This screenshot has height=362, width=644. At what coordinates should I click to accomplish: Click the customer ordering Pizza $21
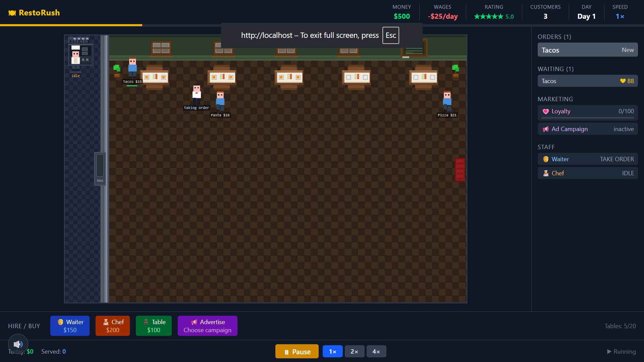[x=447, y=101]
